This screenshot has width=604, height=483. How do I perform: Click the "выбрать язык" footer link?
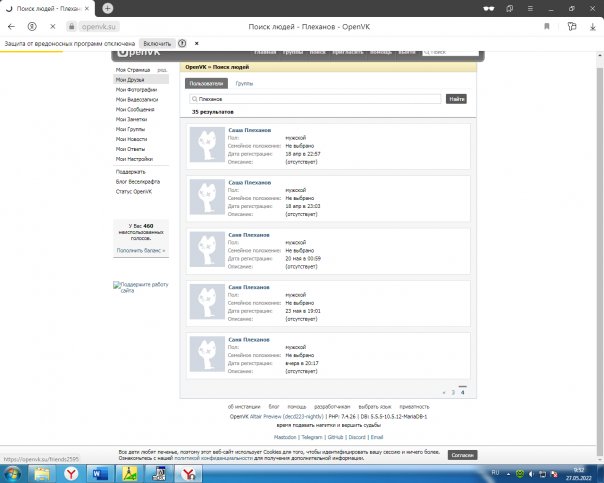375,407
